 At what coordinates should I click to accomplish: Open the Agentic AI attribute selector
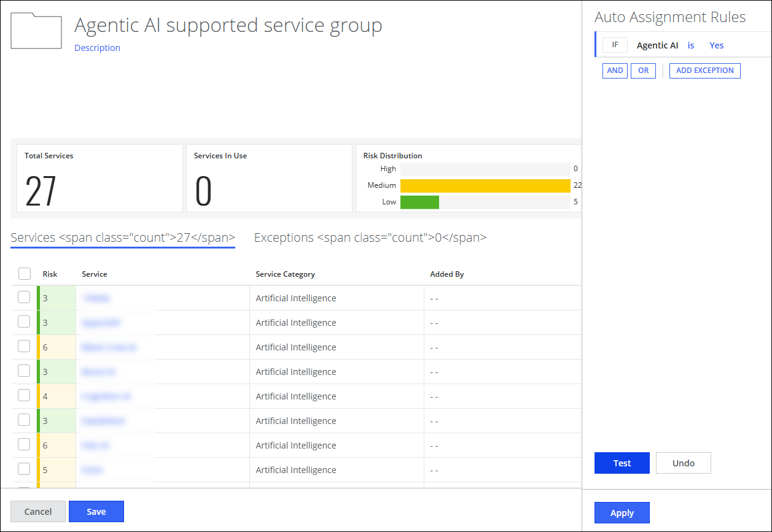coord(657,45)
